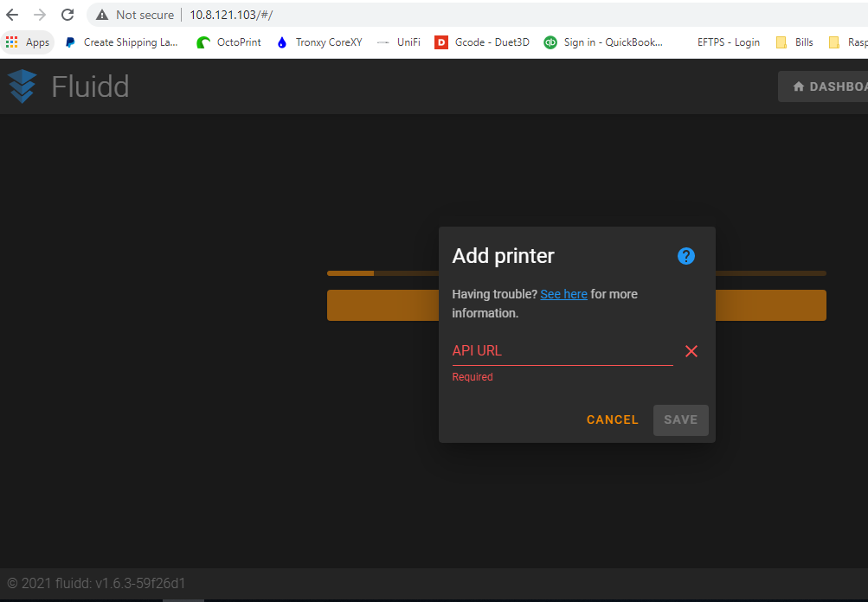Open the Chrome Apps grid icon
Viewport: 868px width, 602px height.
coord(12,42)
